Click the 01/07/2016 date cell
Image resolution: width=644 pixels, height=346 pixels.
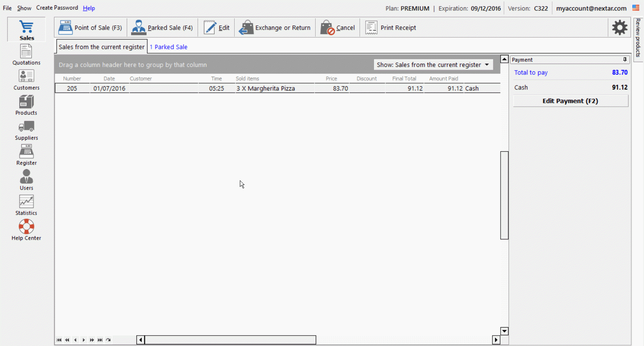(109, 88)
